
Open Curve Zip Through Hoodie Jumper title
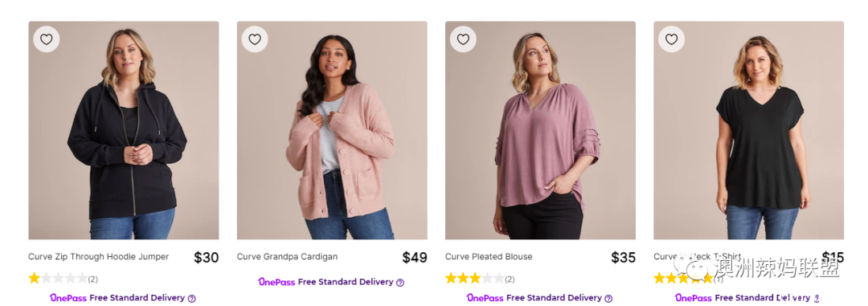99,257
